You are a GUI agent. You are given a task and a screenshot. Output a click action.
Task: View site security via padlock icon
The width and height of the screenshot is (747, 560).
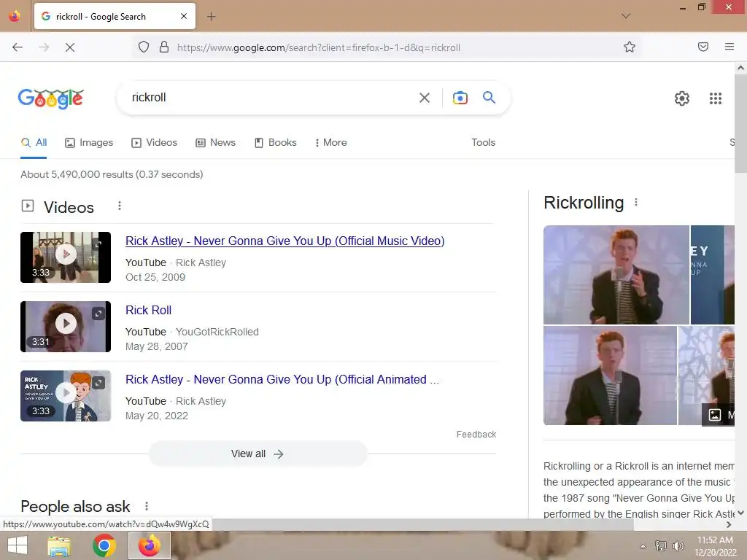[164, 47]
